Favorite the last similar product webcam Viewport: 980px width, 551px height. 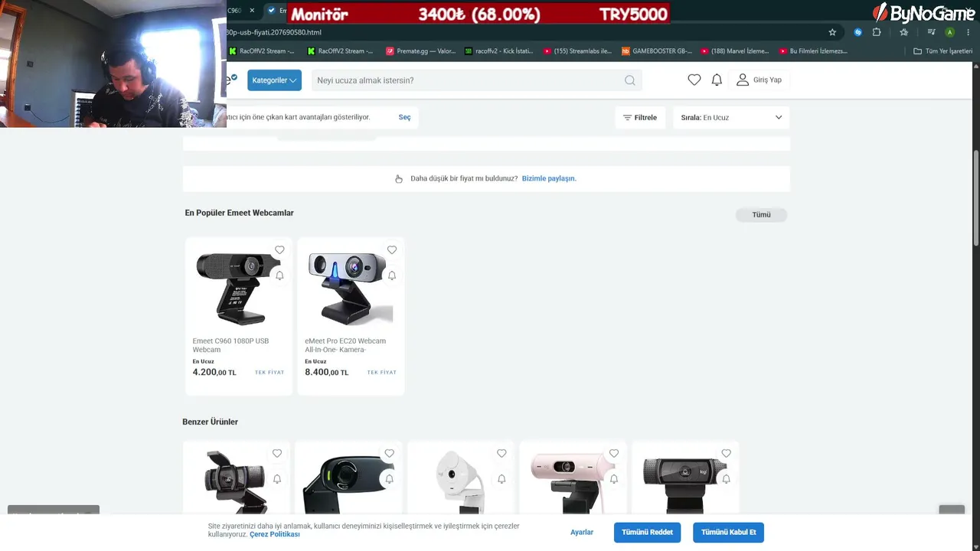[727, 454]
